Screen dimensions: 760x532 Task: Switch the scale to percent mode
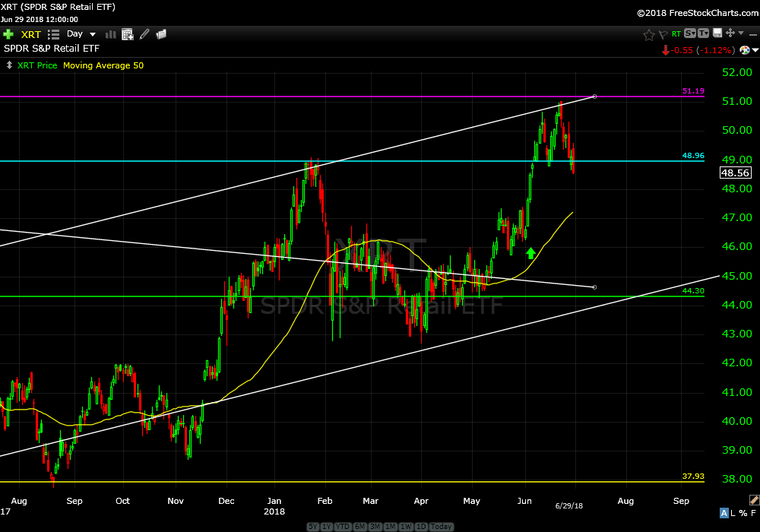744,513
